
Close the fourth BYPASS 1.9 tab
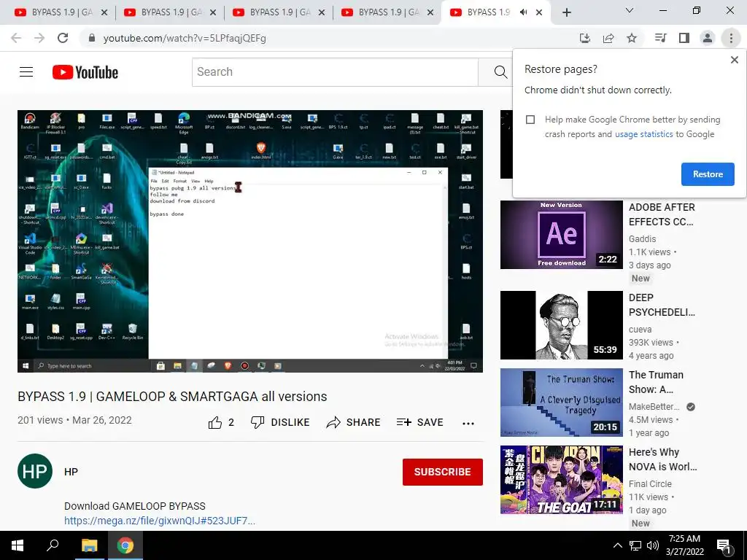430,12
